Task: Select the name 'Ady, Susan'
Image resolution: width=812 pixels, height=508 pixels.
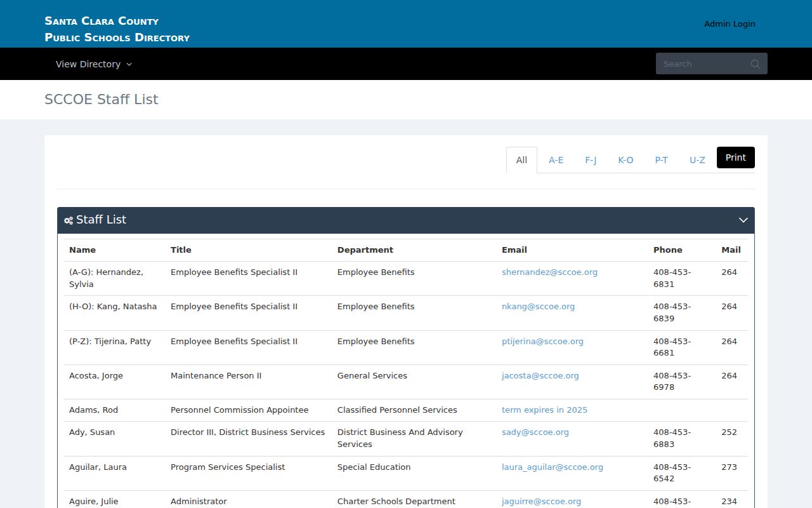Action: (x=92, y=432)
